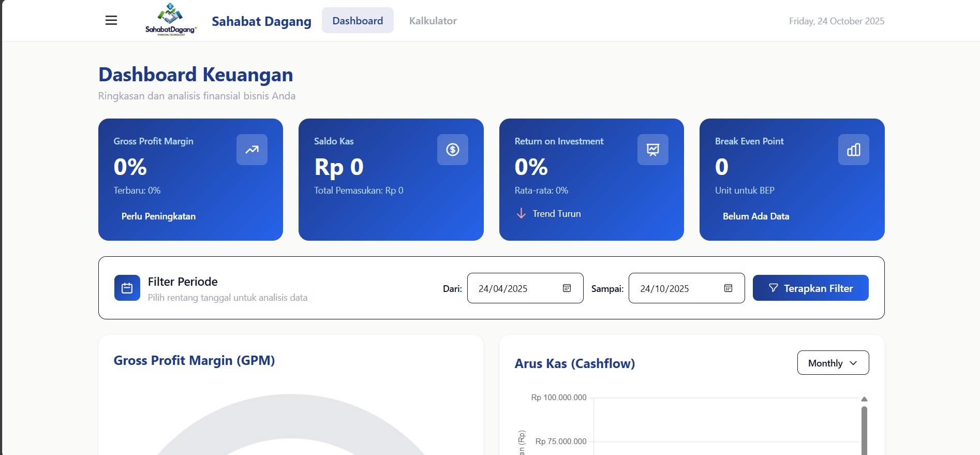Click the Filter Periode calendar icon

[x=127, y=288]
